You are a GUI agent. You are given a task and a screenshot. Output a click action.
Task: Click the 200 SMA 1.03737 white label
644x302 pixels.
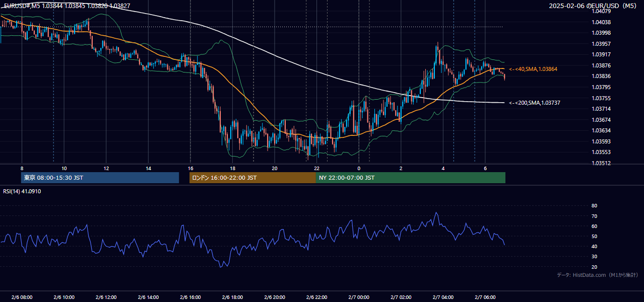535,103
